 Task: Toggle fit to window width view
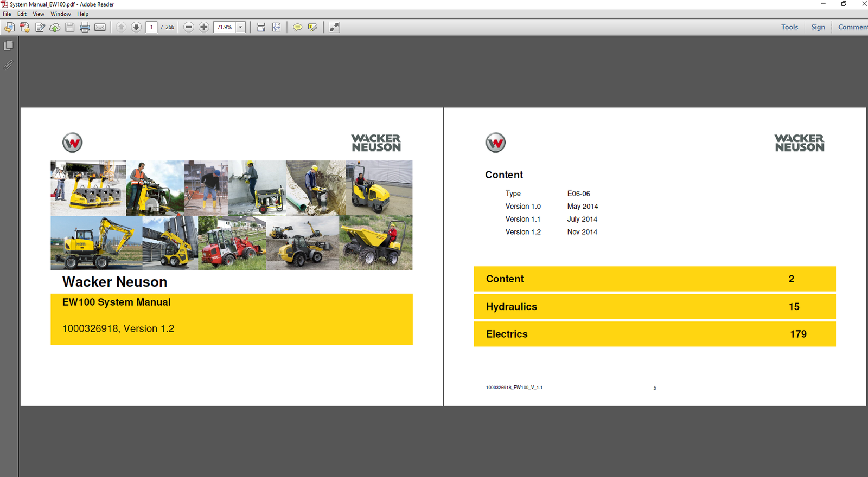coord(261,27)
